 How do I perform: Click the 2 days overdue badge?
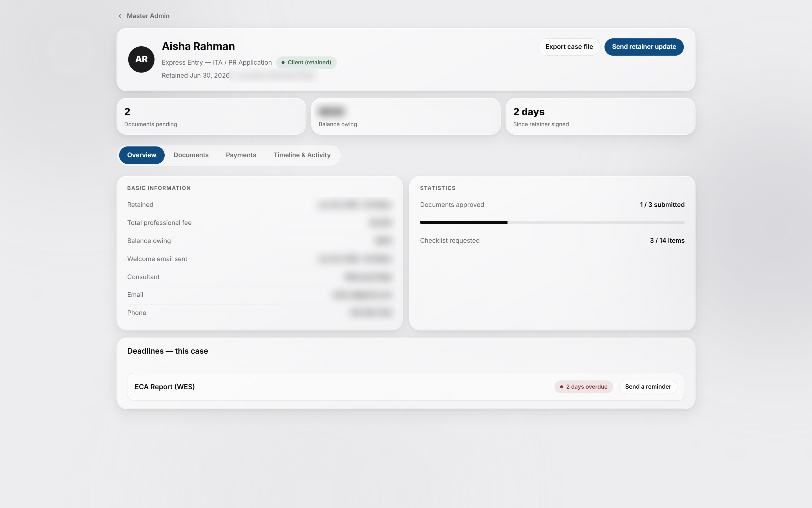click(x=584, y=387)
